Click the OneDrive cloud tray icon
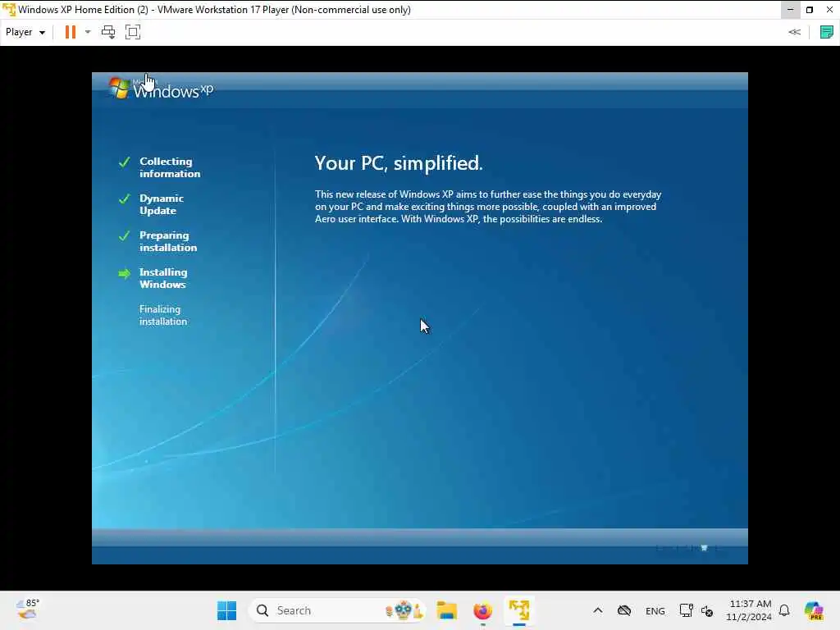Viewport: 840px width, 630px height. [x=624, y=610]
